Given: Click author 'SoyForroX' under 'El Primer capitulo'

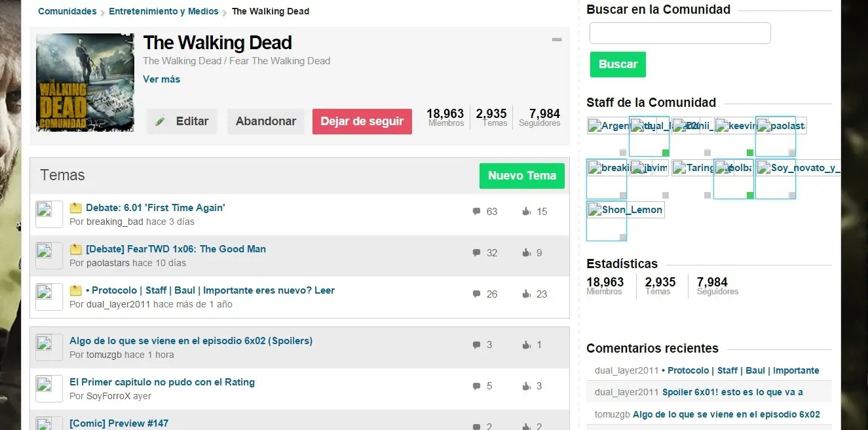Looking at the screenshot, I should coord(109,396).
